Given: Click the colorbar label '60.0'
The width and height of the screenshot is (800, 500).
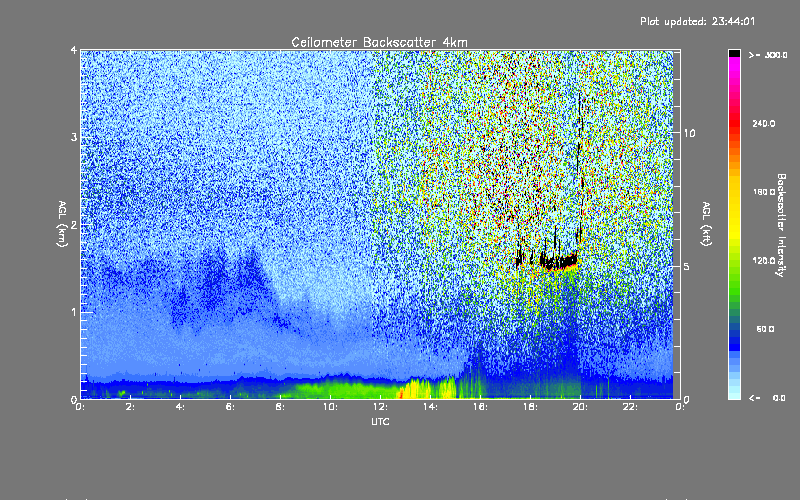Looking at the screenshot, I should click(765, 329).
